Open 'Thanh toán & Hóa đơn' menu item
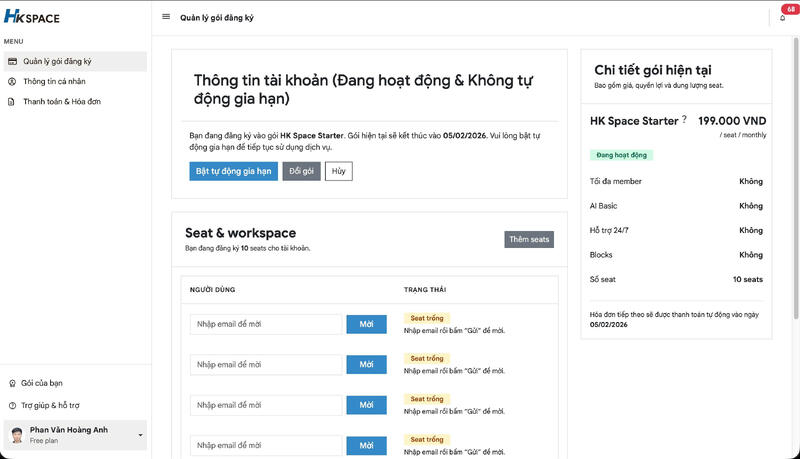The width and height of the screenshot is (800, 459). (75, 101)
